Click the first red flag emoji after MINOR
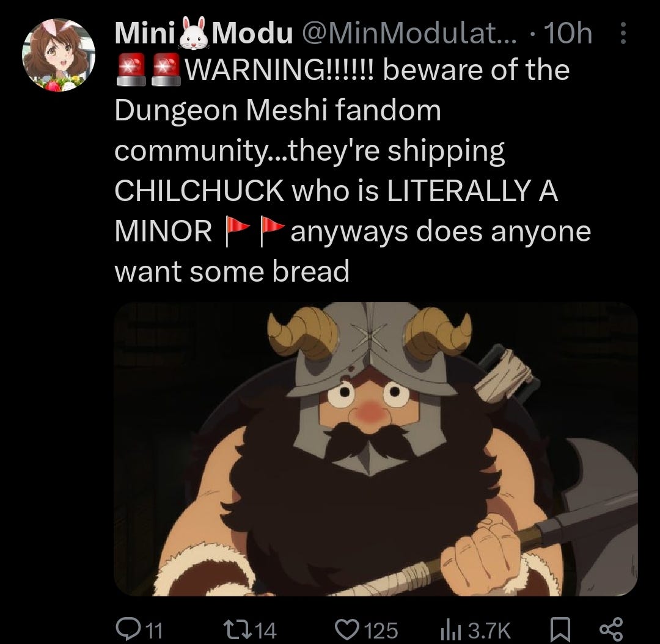Viewport: 660px width, 644px height. (237, 231)
